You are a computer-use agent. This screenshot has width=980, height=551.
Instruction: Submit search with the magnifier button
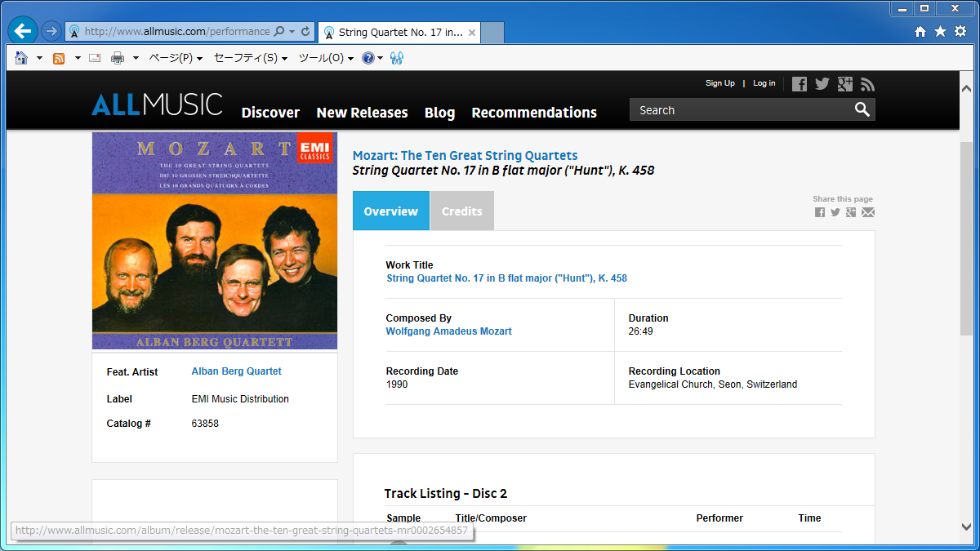pos(862,110)
